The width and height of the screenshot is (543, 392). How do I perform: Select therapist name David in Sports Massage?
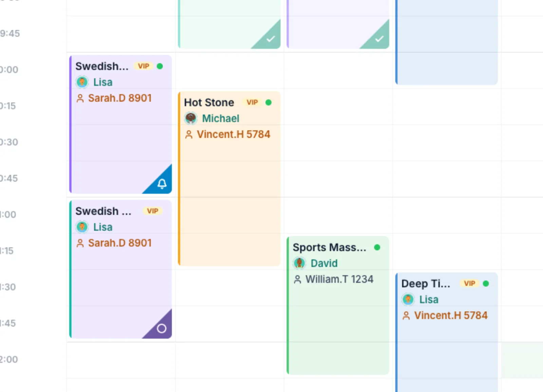click(x=324, y=263)
